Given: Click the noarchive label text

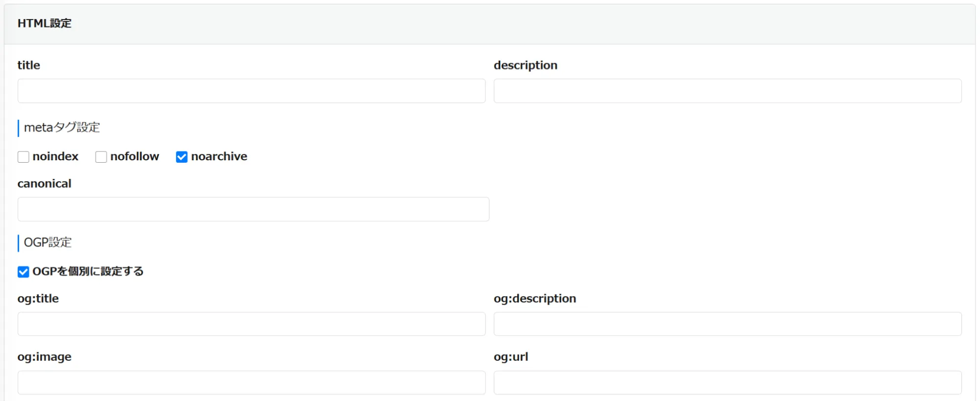Looking at the screenshot, I should [x=219, y=156].
